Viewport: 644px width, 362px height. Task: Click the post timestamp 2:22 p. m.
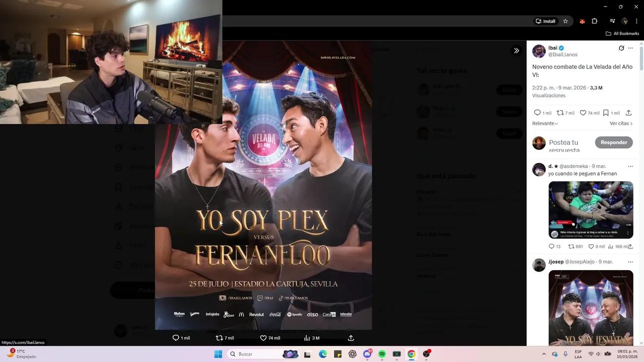tap(559, 87)
